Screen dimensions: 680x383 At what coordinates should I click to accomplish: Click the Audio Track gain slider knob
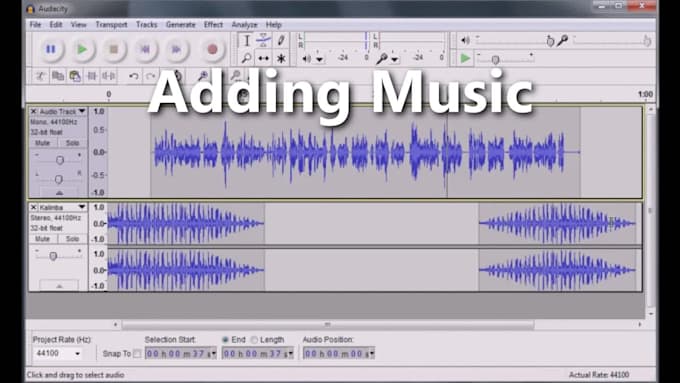coord(60,160)
